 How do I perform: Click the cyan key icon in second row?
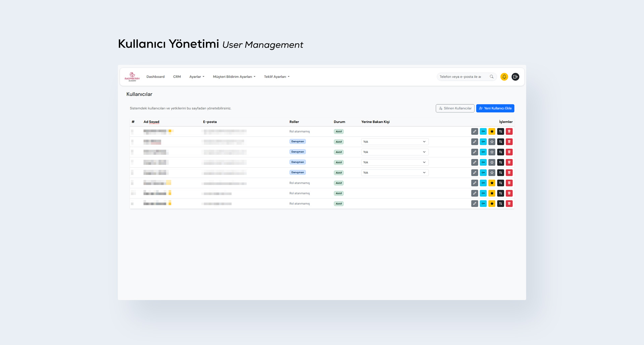click(483, 142)
